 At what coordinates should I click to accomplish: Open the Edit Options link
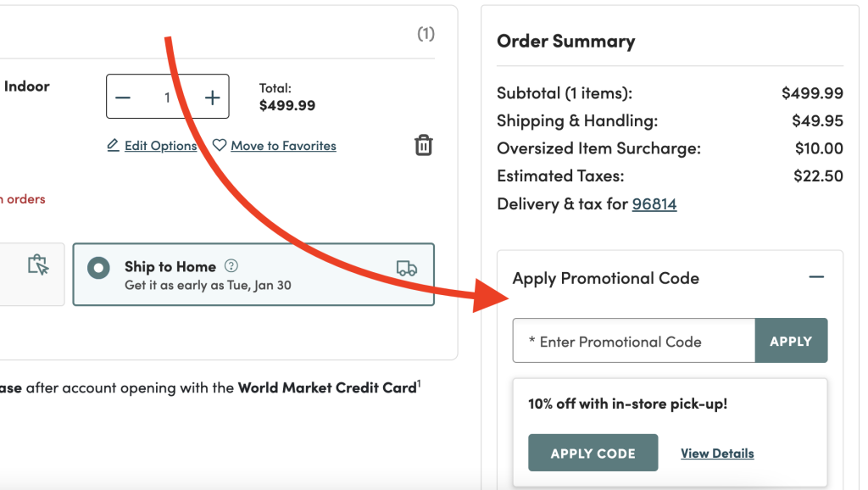pos(160,146)
